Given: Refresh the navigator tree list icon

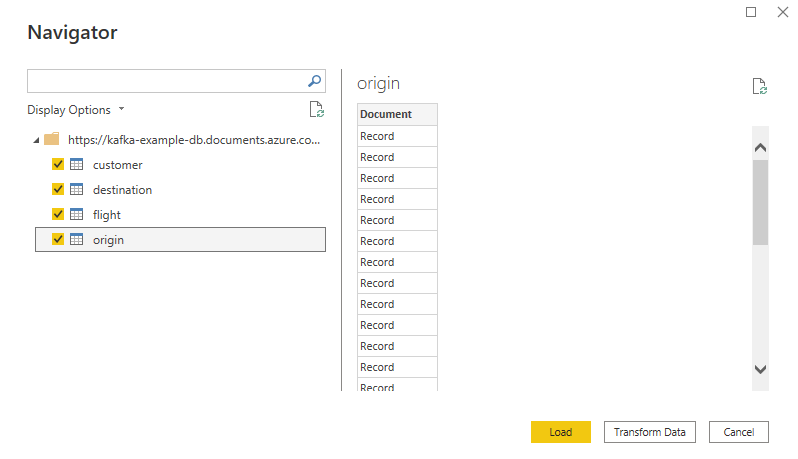Looking at the screenshot, I should (x=317, y=109).
